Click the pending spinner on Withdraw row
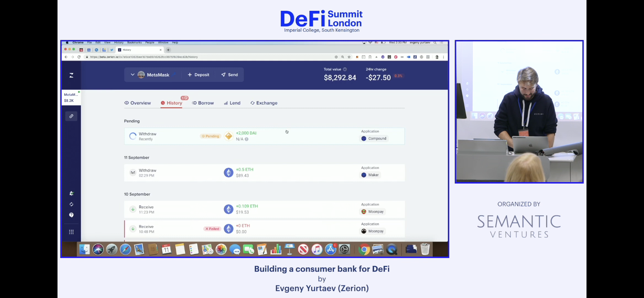The image size is (644, 298). click(x=133, y=136)
